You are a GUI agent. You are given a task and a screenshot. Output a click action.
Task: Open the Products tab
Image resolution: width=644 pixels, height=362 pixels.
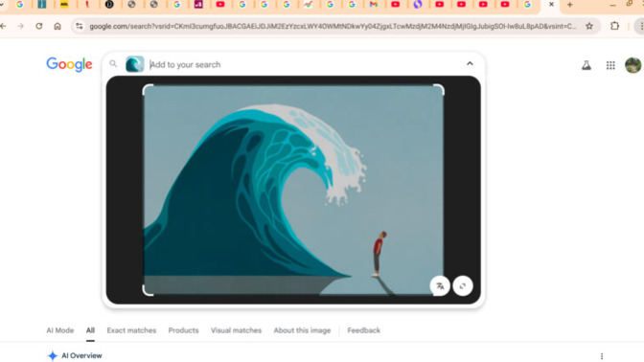[183, 330]
